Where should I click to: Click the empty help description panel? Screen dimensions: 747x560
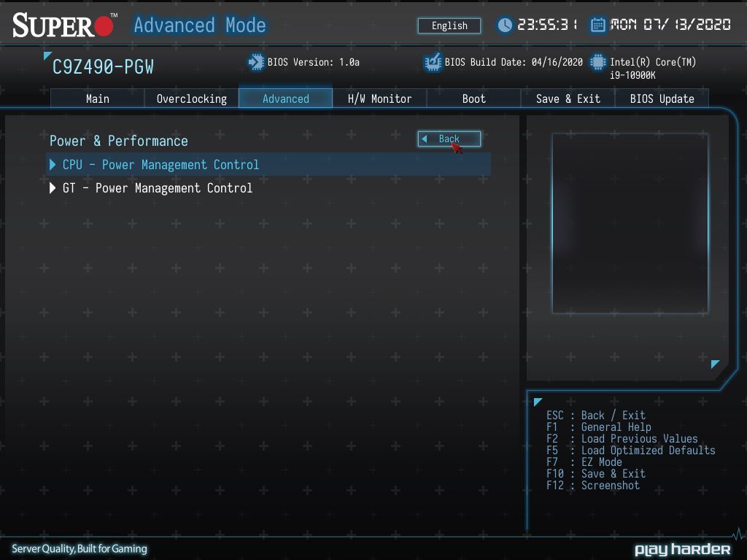pyautogui.click(x=630, y=223)
